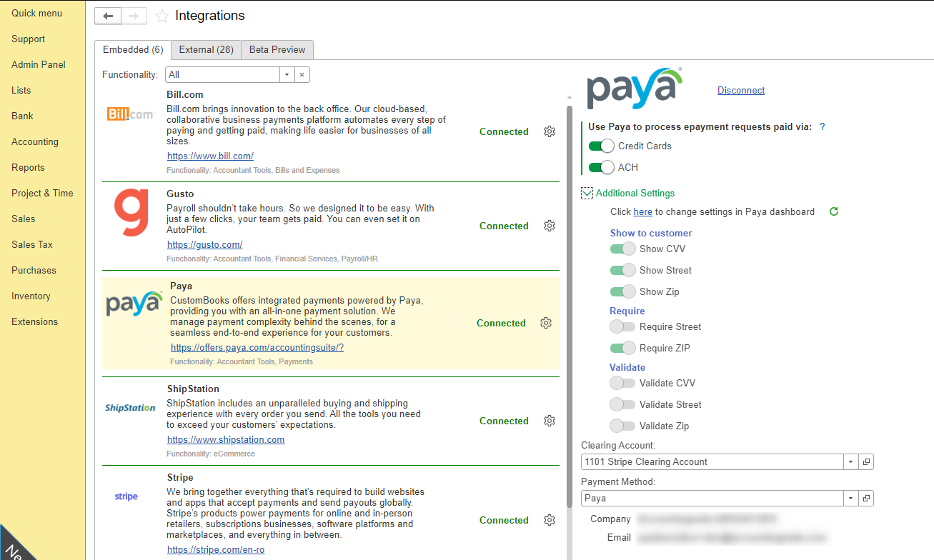Toggle Show Zip switch
The height and width of the screenshot is (560, 934).
622,291
